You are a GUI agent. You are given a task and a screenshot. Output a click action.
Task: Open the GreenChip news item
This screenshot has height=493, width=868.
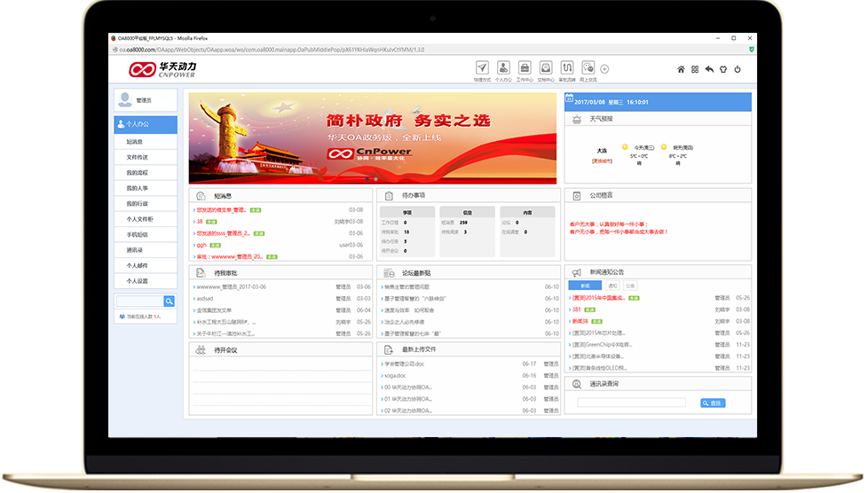click(602, 345)
